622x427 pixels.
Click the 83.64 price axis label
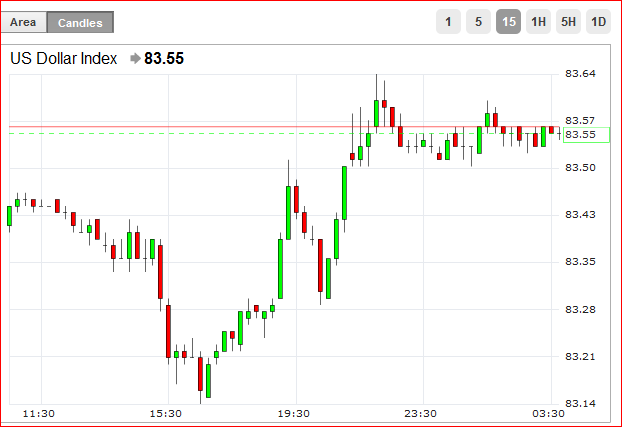pyautogui.click(x=580, y=74)
